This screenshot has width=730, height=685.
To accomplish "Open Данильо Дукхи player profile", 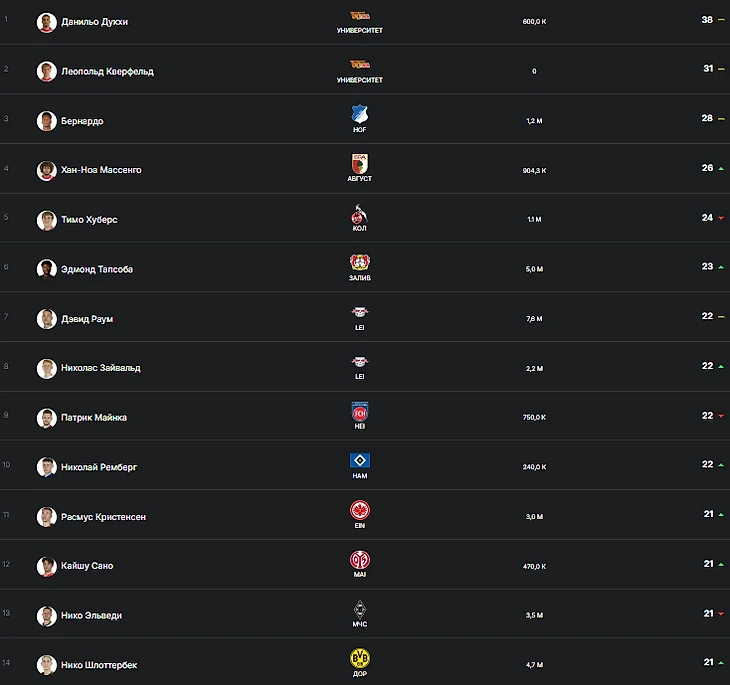I will coord(95,21).
